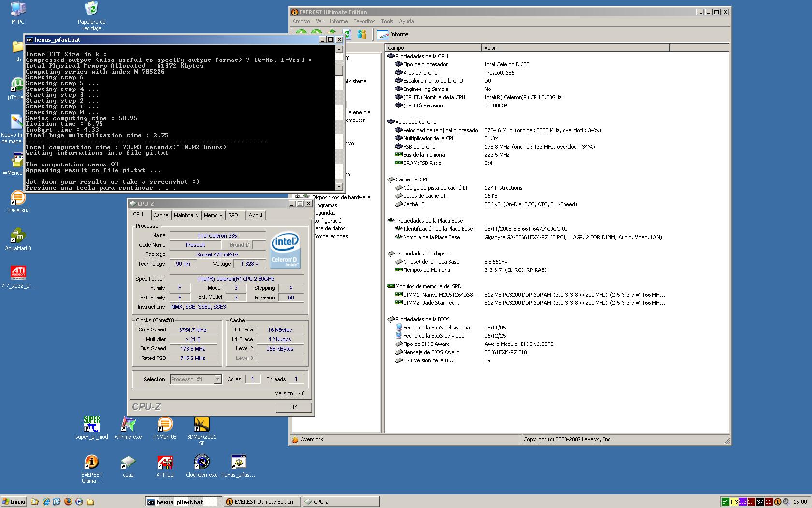Launch 3DMark2001 SE desktop shortcut
The height and width of the screenshot is (508, 812).
(x=202, y=431)
